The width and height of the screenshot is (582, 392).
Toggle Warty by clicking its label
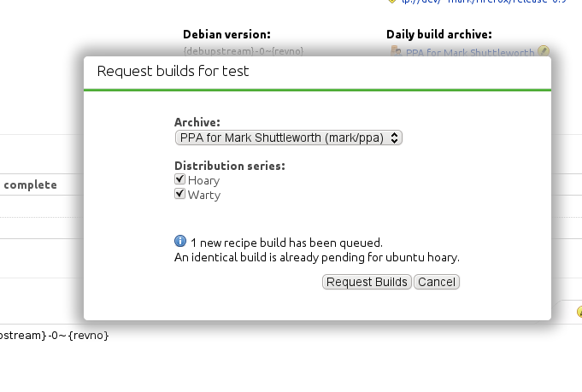click(x=204, y=195)
